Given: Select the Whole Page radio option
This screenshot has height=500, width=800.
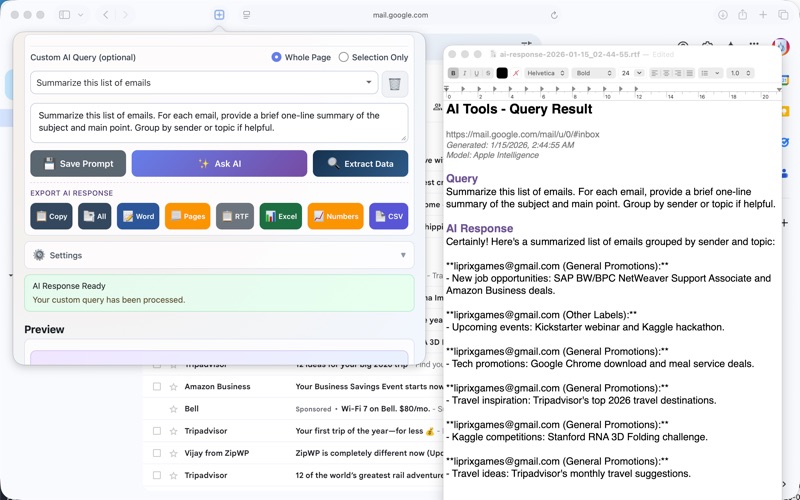Looking at the screenshot, I should [x=276, y=57].
